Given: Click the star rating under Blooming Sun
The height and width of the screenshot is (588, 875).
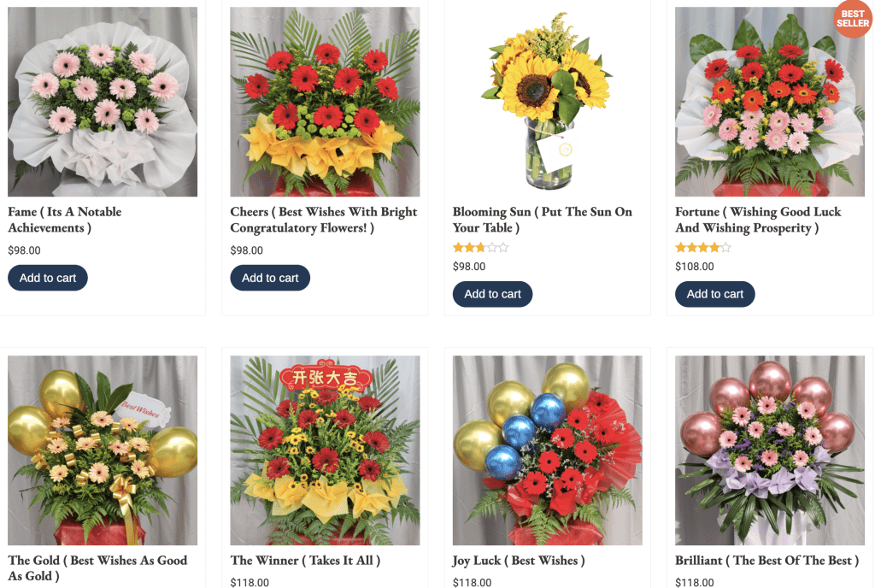Looking at the screenshot, I should pyautogui.click(x=480, y=247).
